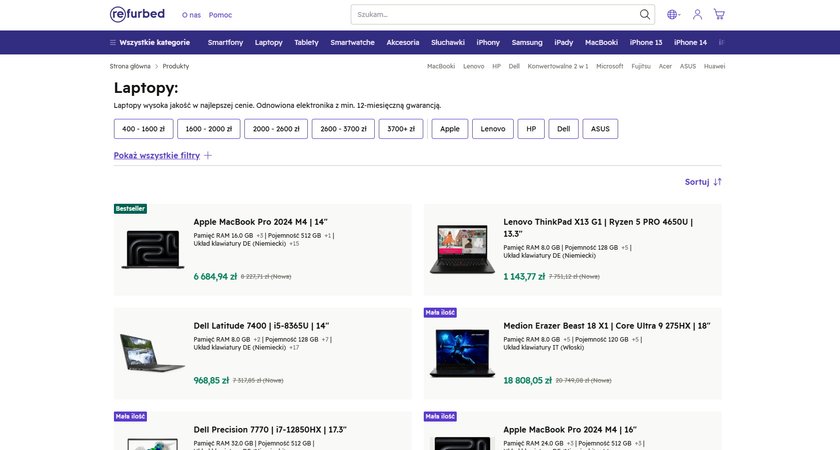
Task: Go to iPady category
Action: coord(564,42)
